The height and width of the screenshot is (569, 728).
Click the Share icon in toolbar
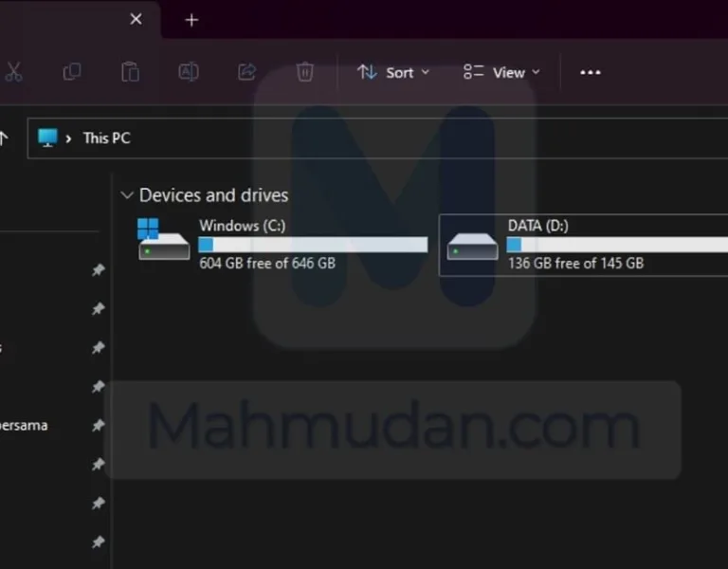click(247, 72)
